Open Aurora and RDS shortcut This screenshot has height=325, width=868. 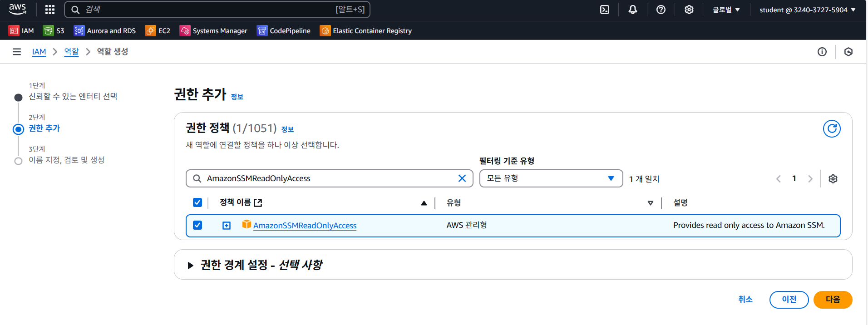[105, 30]
